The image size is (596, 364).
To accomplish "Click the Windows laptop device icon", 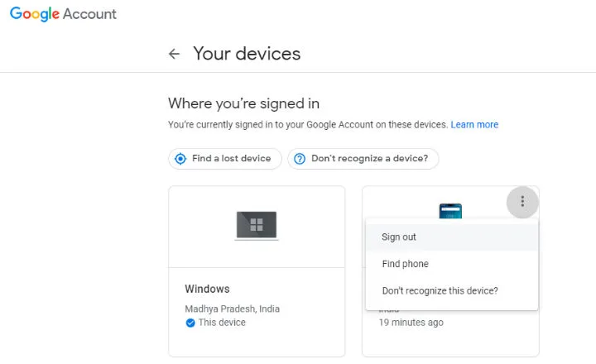I will [257, 226].
